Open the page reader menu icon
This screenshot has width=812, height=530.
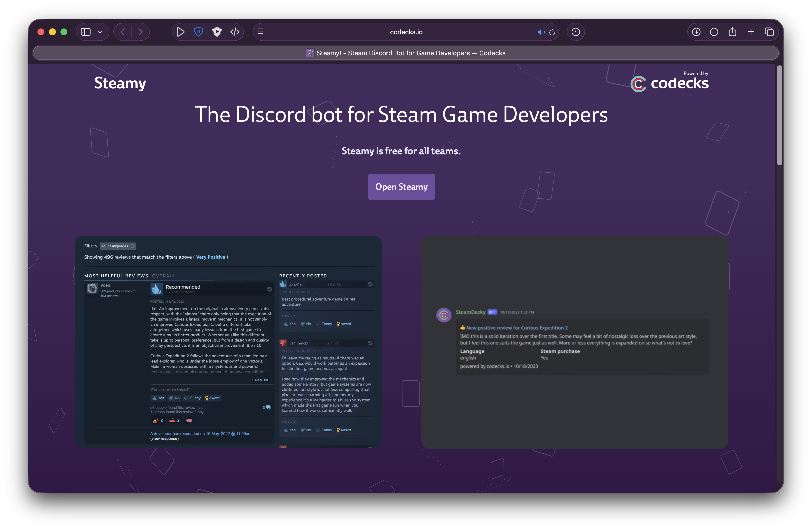(261, 32)
